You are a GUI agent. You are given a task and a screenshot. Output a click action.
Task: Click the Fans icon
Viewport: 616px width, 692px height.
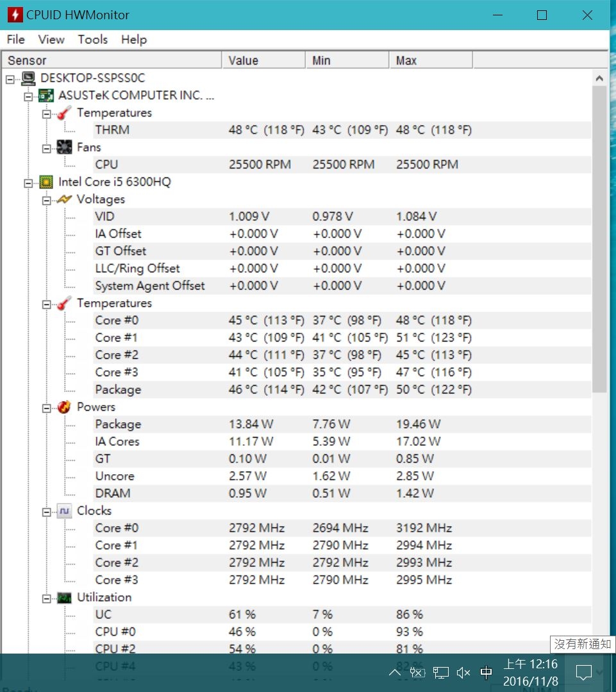click(x=65, y=147)
